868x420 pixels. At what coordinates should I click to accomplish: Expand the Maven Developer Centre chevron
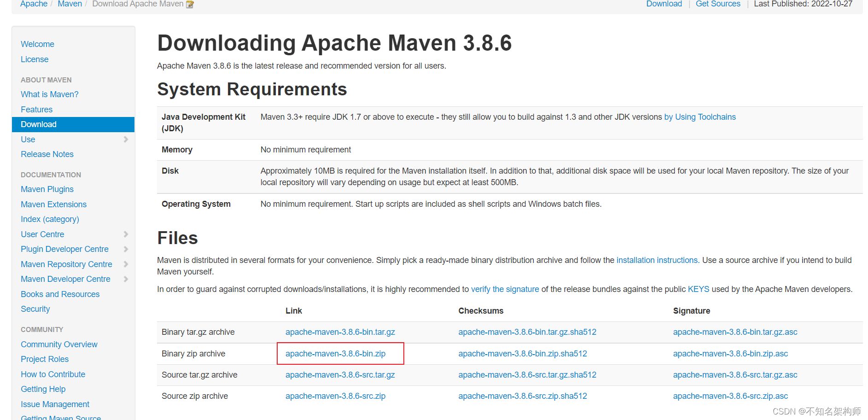[x=126, y=279]
